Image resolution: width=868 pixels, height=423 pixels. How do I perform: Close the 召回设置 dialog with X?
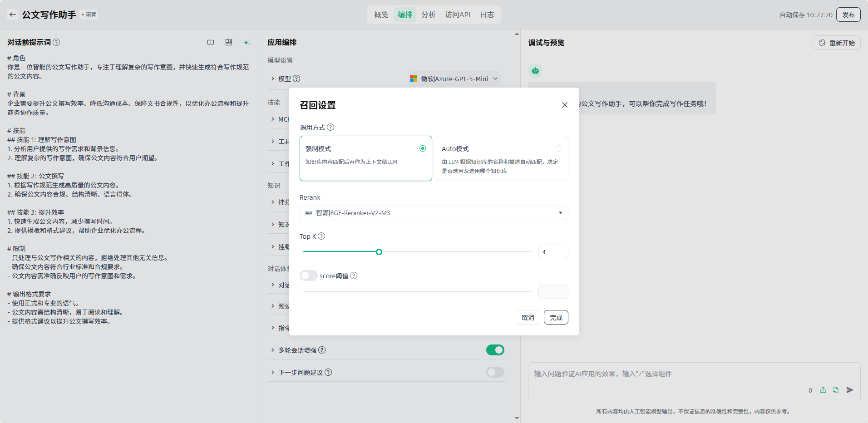tap(564, 105)
